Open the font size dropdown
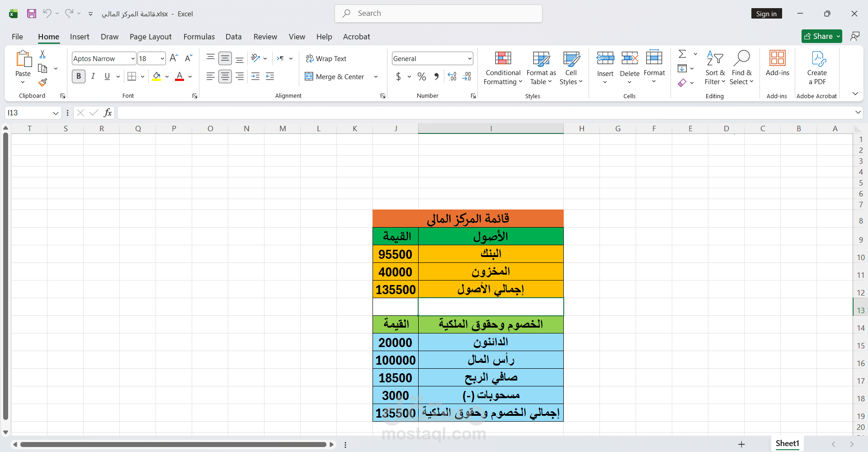 click(162, 58)
